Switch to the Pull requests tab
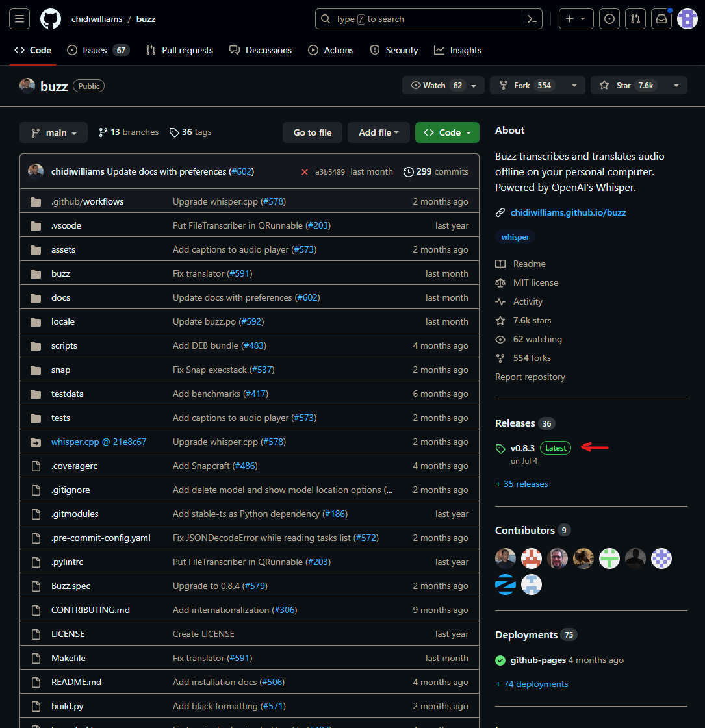Viewport: 705px width, 728px height. tap(179, 50)
